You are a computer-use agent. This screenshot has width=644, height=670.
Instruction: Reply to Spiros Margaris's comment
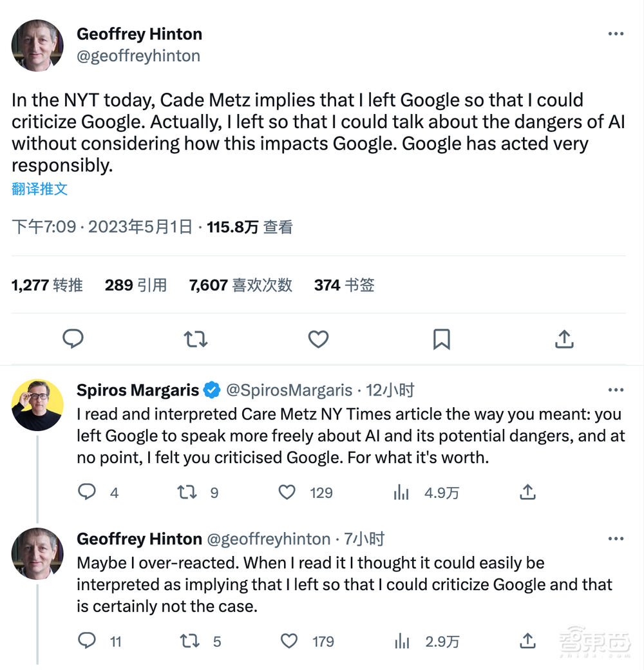87,493
